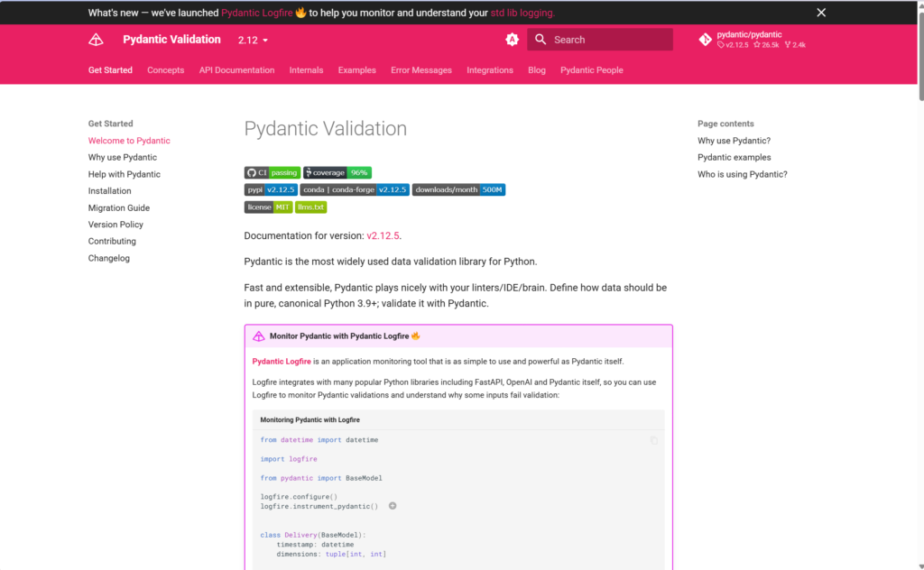The width and height of the screenshot is (924, 570).
Task: Go to the Error Messages tab
Action: click(420, 70)
